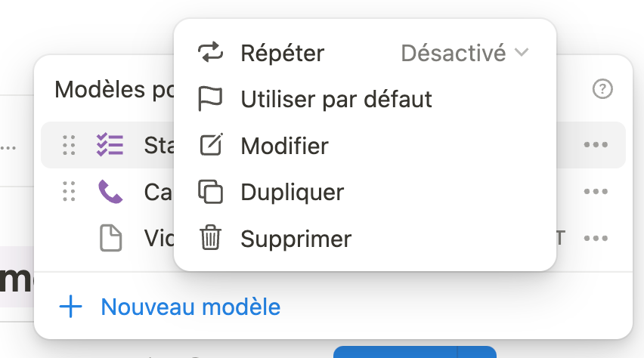Select Dupliquer in the menu
The width and height of the screenshot is (644, 358).
(292, 192)
